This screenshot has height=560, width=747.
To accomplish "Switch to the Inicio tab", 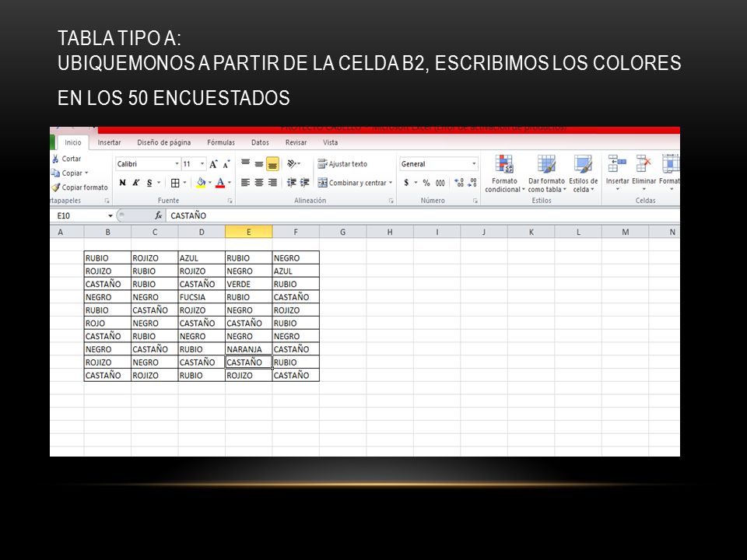I will 73,142.
